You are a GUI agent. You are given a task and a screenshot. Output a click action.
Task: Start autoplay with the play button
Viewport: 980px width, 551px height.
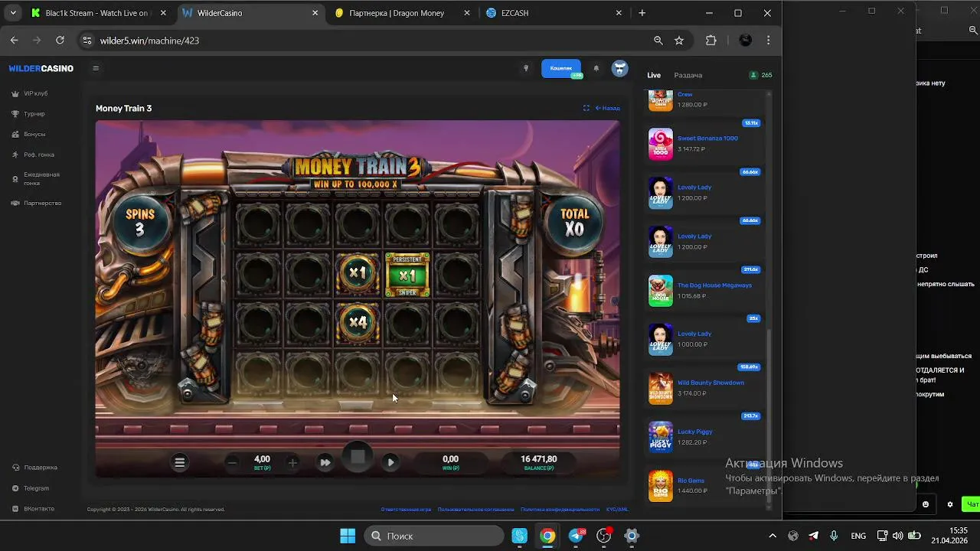390,462
